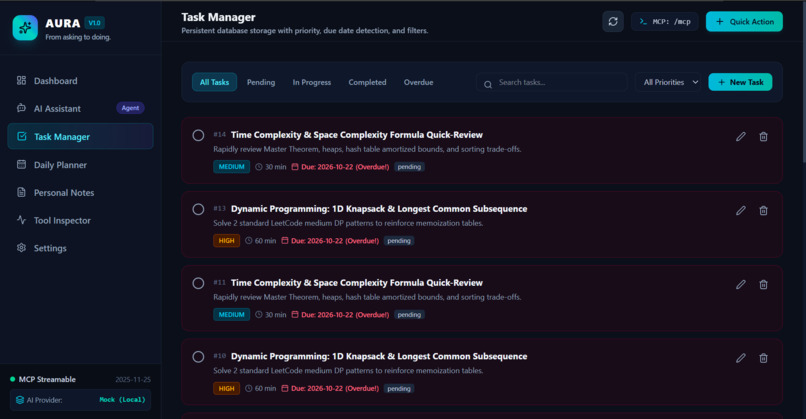Click the overdue due date on task #14

(x=340, y=167)
